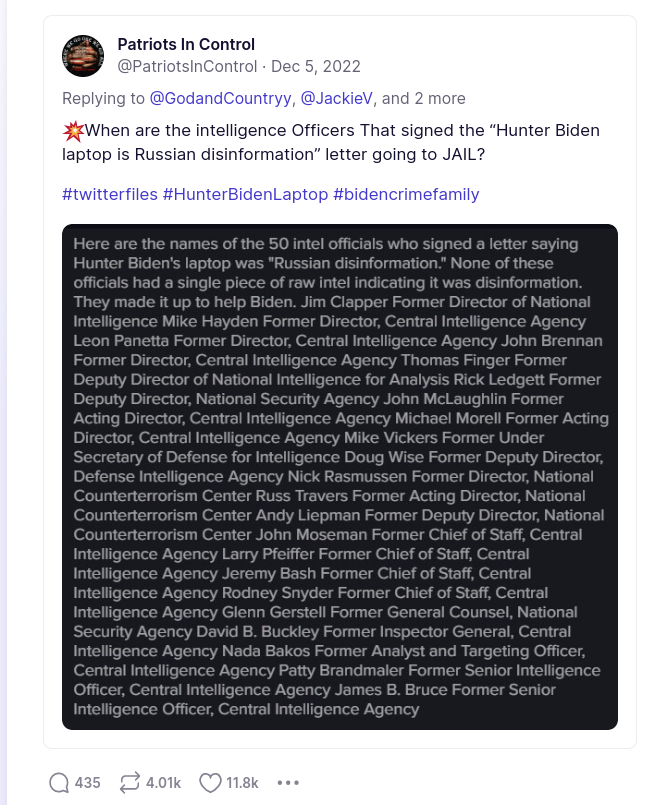The image size is (661, 805).
Task: Visit the @GodandCountryy mention
Action: 220,98
